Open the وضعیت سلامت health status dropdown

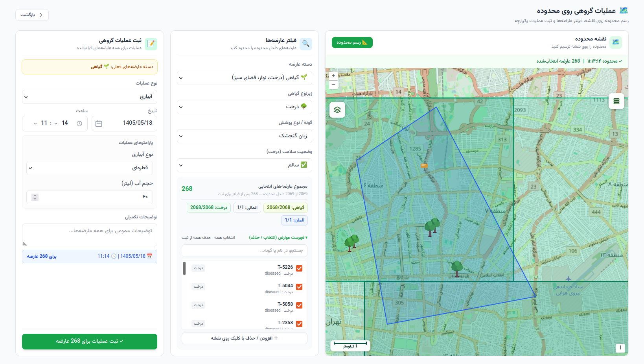coord(245,165)
